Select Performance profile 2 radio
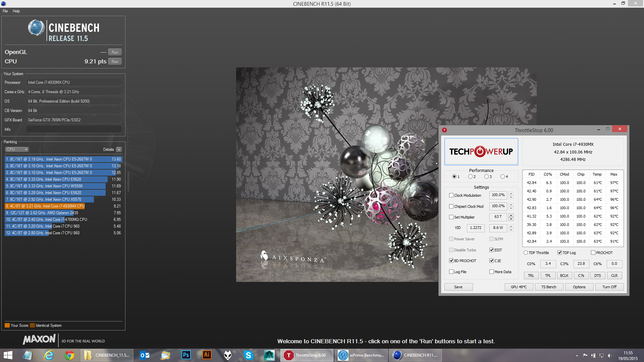 coord(470,177)
